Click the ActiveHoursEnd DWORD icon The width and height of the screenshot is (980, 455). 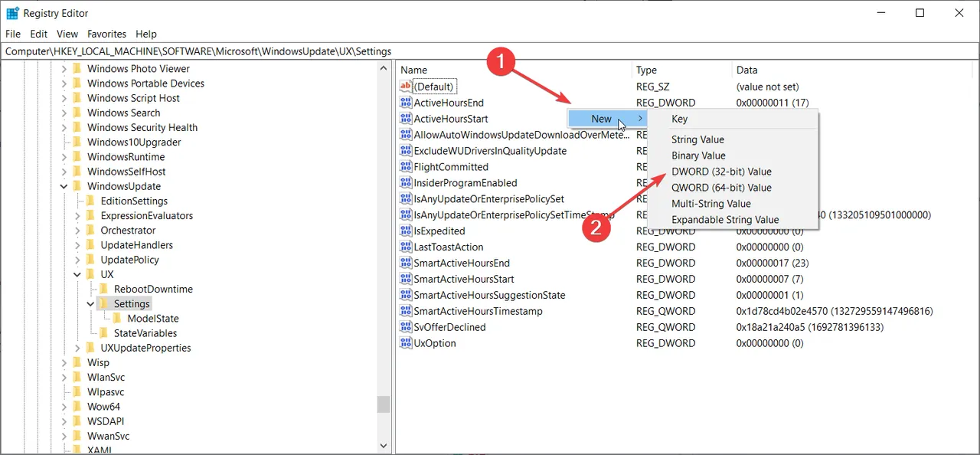[x=406, y=103]
